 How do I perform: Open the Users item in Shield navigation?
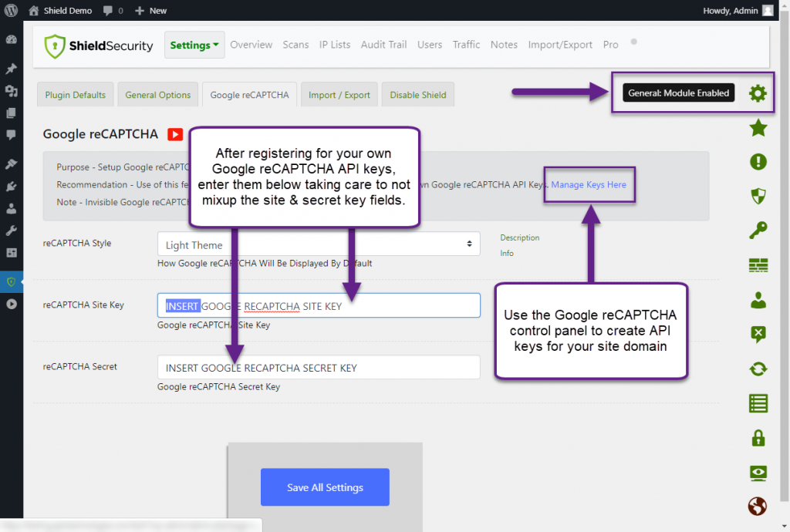click(430, 44)
